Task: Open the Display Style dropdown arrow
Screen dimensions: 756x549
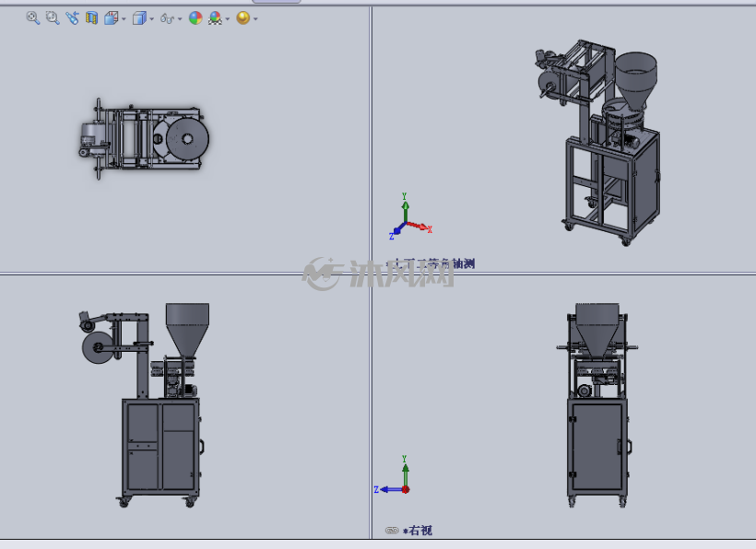Action: (152, 19)
